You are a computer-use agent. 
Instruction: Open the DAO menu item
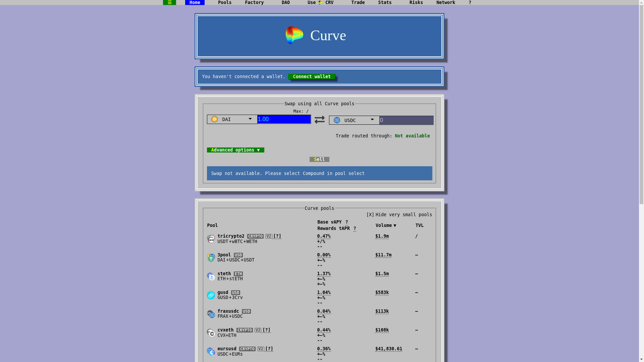point(286,2)
